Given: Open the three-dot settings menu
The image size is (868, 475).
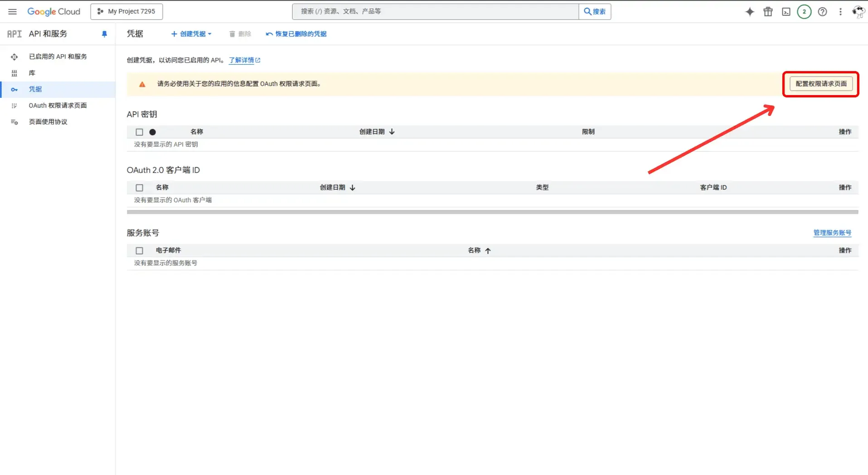Looking at the screenshot, I should click(x=840, y=12).
